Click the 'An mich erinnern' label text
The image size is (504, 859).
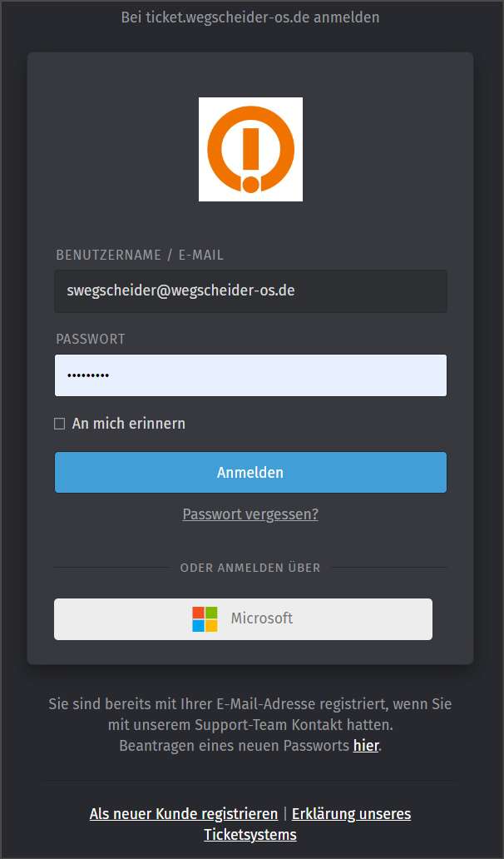129,424
